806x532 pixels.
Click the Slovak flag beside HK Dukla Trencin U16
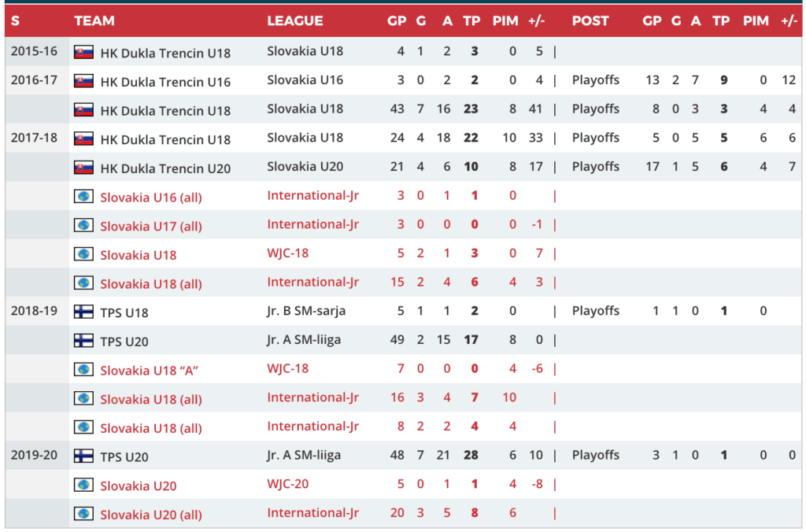pos(83,81)
